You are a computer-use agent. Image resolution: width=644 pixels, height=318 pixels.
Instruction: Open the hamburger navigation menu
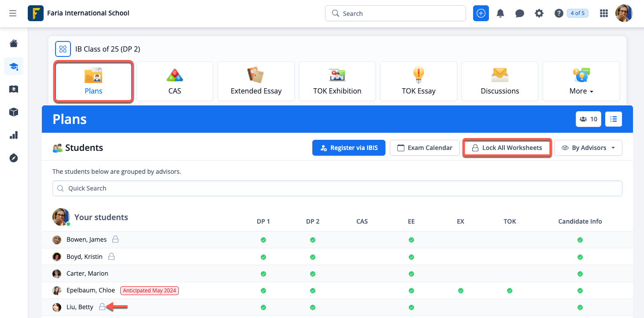(13, 13)
